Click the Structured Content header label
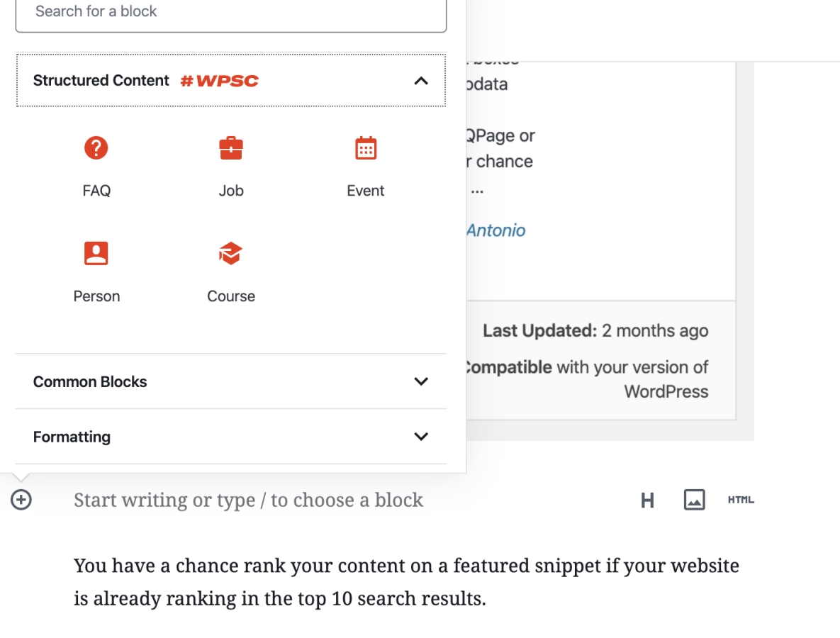Image resolution: width=840 pixels, height=638 pixels. pos(101,80)
